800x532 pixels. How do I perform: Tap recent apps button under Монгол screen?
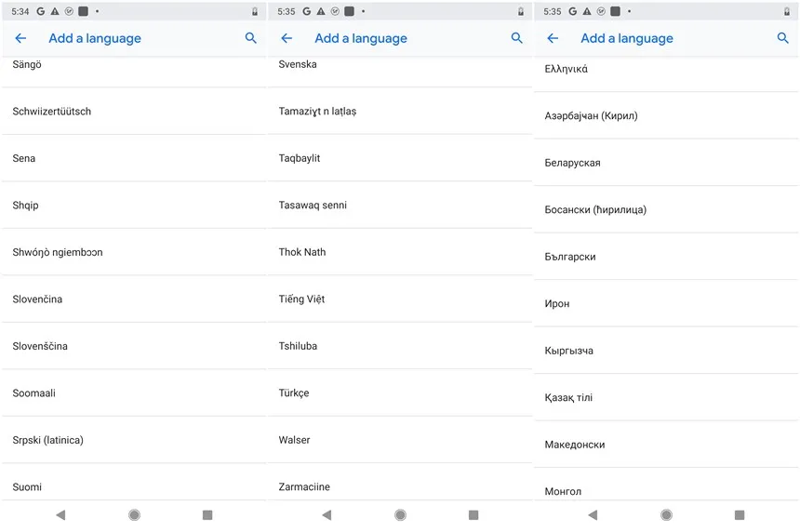point(740,515)
